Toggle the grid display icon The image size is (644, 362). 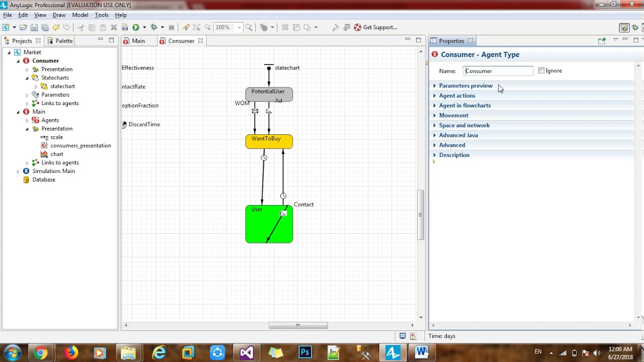(x=285, y=27)
